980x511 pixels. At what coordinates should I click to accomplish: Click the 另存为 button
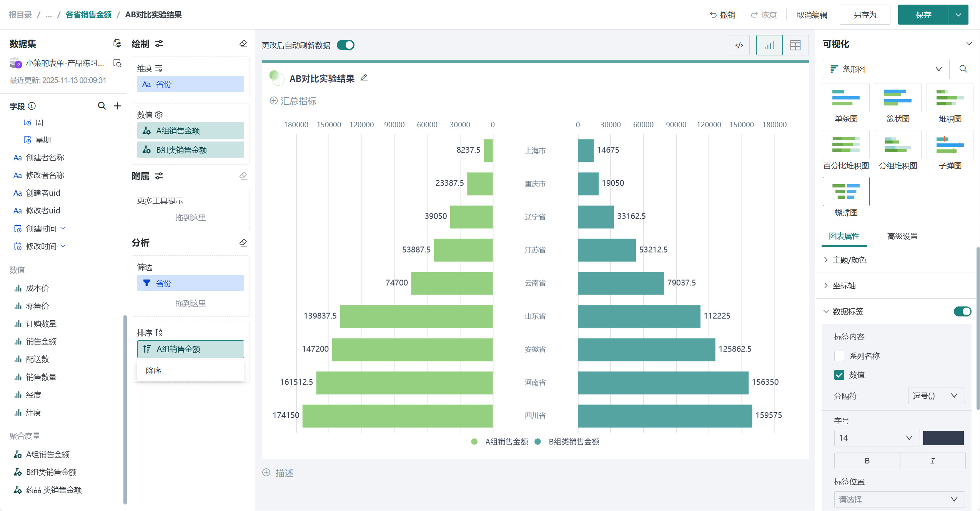(x=865, y=15)
